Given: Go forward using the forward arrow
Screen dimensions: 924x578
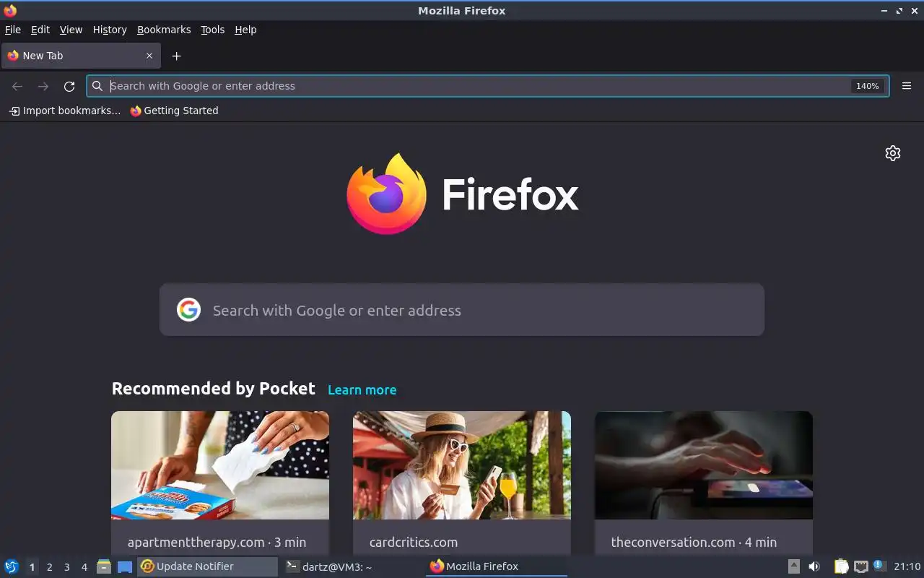Looking at the screenshot, I should point(43,86).
